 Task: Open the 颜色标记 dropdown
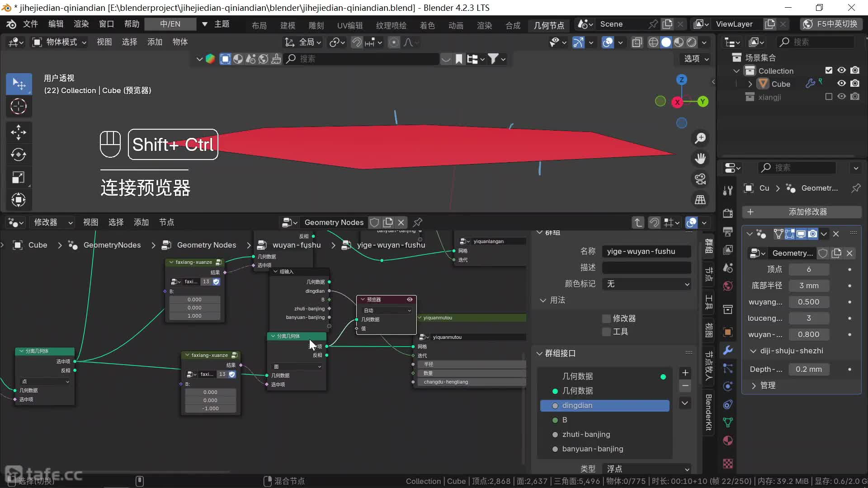coord(646,284)
